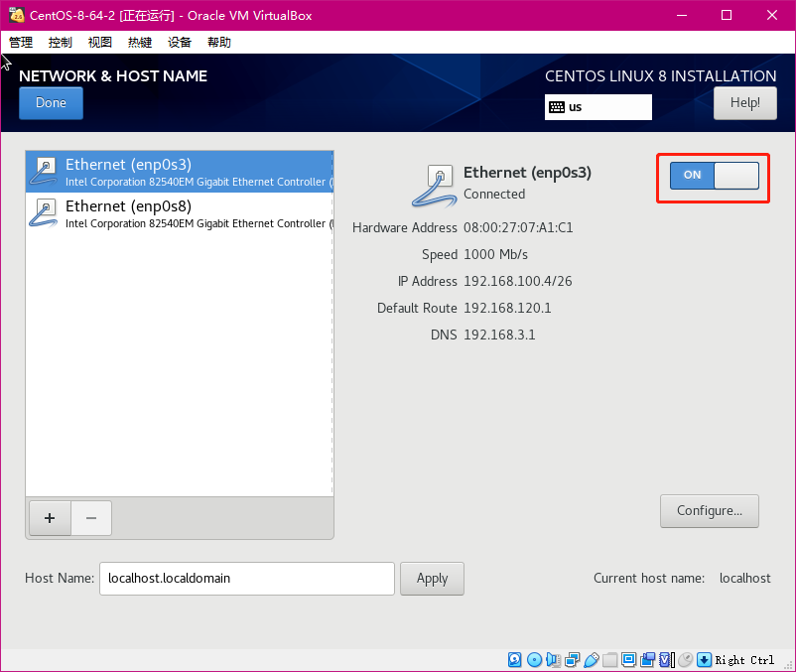This screenshot has height=672, width=796.
Task: Click the VirtualBox title bar app icon
Action: 16,15
